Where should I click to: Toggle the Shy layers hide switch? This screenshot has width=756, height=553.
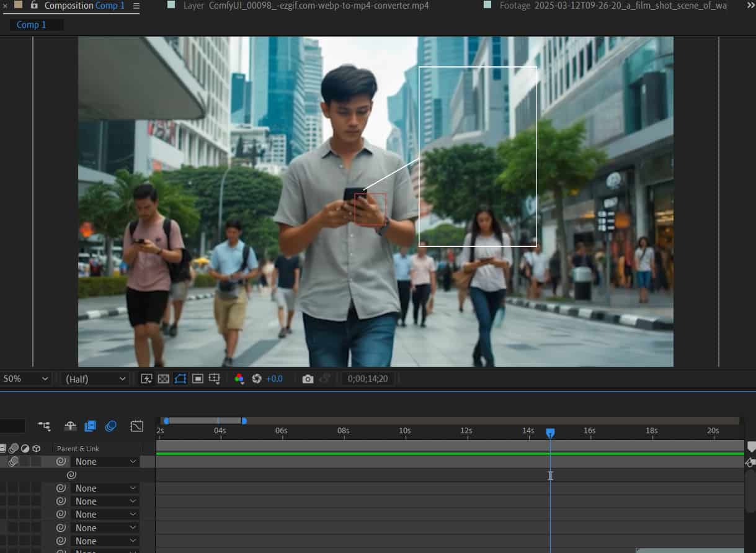(x=71, y=426)
